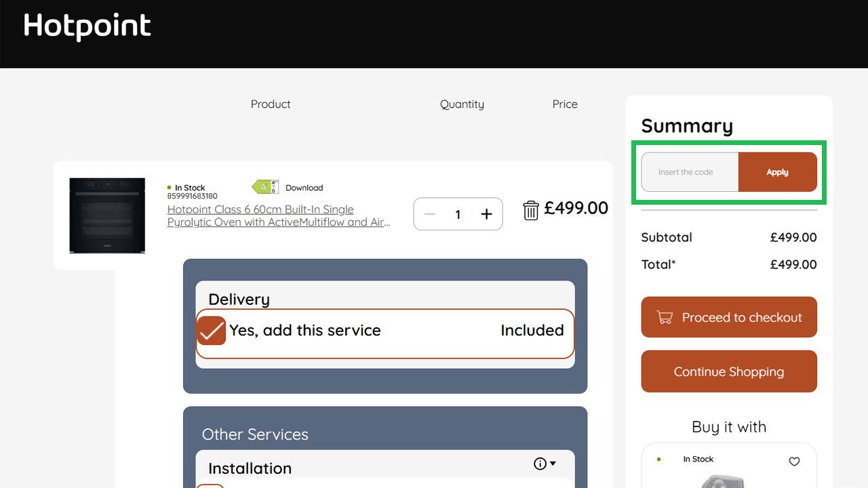
Task: Click the Included delivery text
Action: click(532, 330)
